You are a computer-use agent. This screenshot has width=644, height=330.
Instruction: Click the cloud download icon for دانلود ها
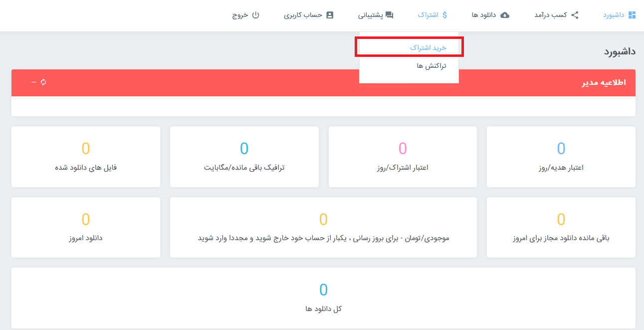click(x=505, y=15)
